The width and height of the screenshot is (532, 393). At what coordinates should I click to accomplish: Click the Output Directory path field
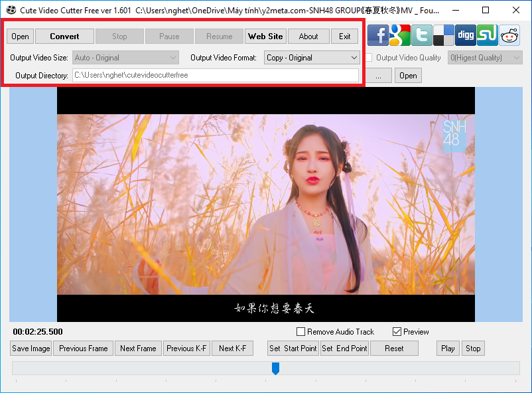point(215,76)
